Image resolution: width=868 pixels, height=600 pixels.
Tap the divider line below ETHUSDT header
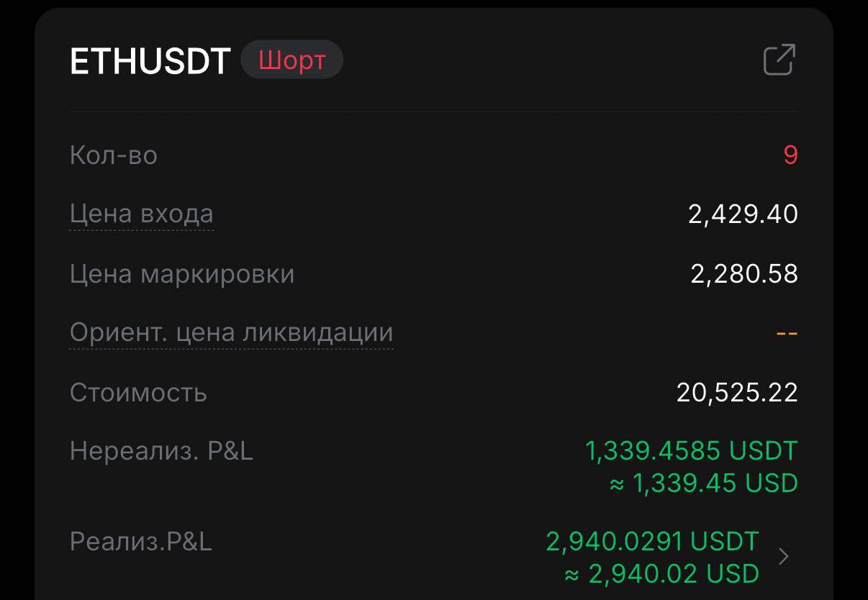pos(434,112)
